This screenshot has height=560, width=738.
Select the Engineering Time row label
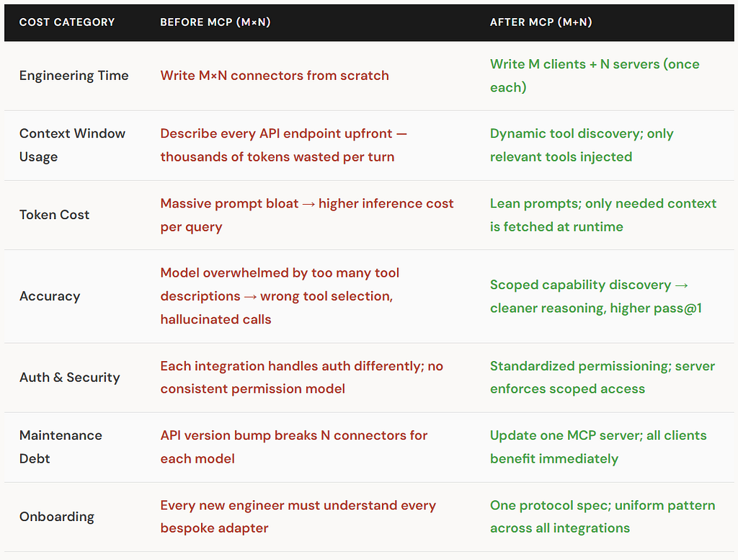click(74, 75)
